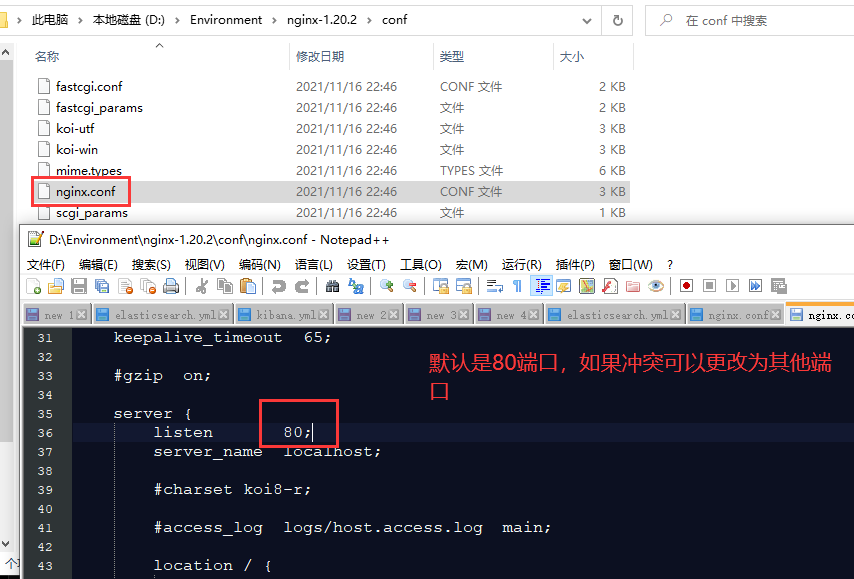Click the Open file toolbar icon
This screenshot has height=579, width=854.
(x=56, y=286)
